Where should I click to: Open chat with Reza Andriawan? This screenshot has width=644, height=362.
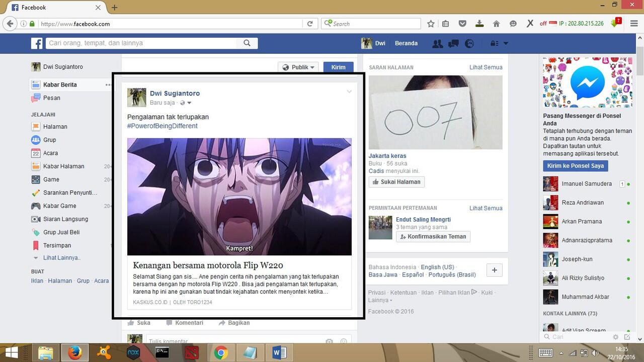[587, 203]
